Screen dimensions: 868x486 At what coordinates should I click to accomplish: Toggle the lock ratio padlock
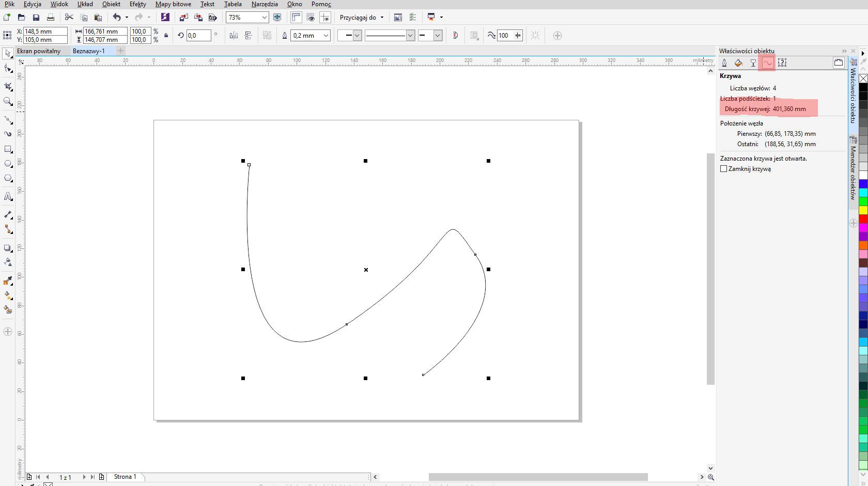coord(166,36)
